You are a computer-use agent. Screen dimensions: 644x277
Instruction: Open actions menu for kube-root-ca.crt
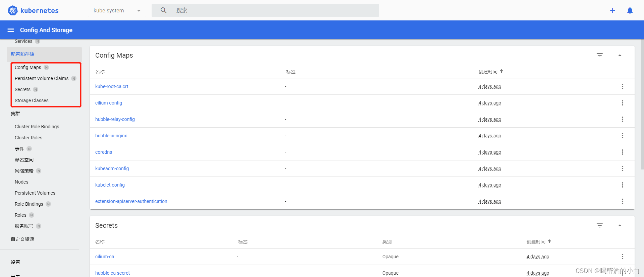point(623,86)
